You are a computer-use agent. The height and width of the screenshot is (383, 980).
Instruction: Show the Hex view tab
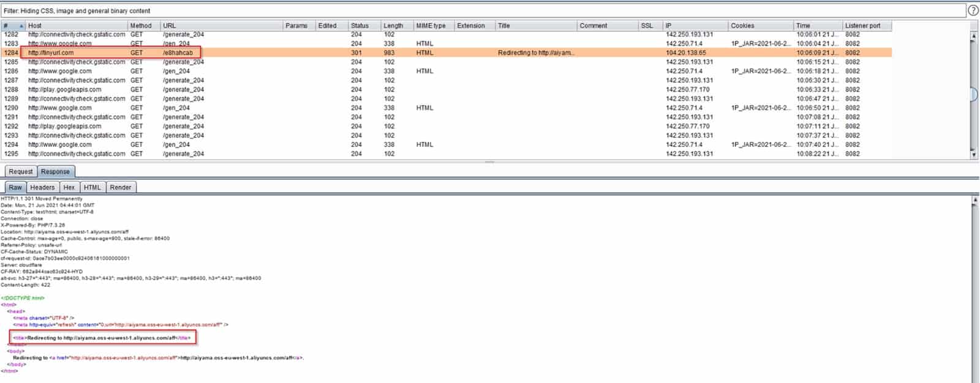pos(69,188)
